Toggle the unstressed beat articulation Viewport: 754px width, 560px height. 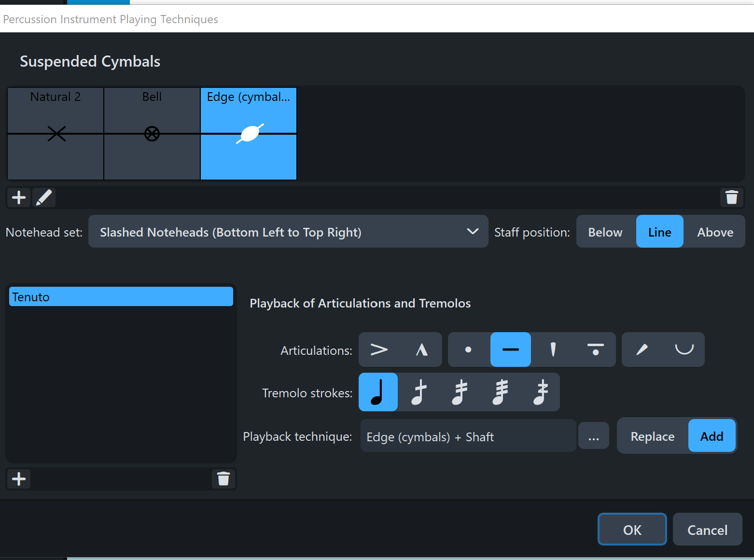click(684, 350)
